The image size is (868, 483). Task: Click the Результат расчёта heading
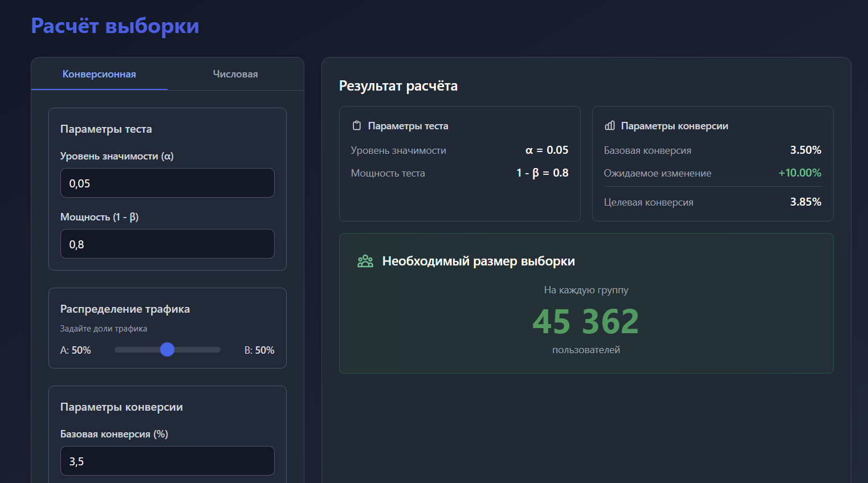tap(398, 86)
